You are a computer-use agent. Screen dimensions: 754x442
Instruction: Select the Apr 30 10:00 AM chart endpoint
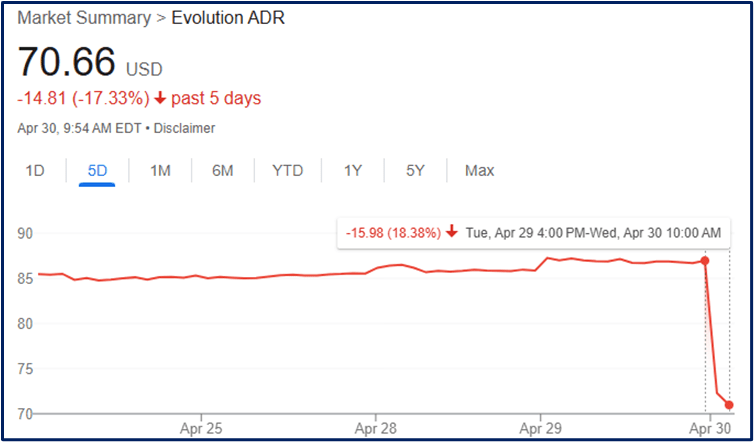729,405
